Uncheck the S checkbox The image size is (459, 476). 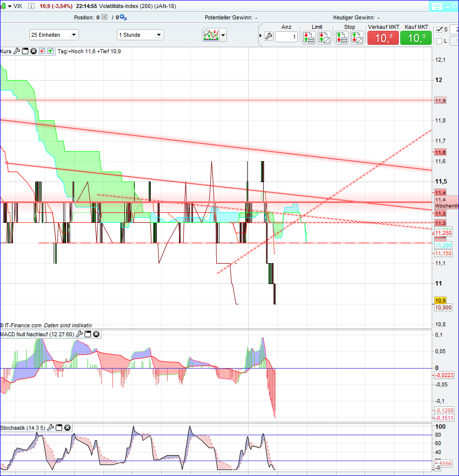coord(439,29)
